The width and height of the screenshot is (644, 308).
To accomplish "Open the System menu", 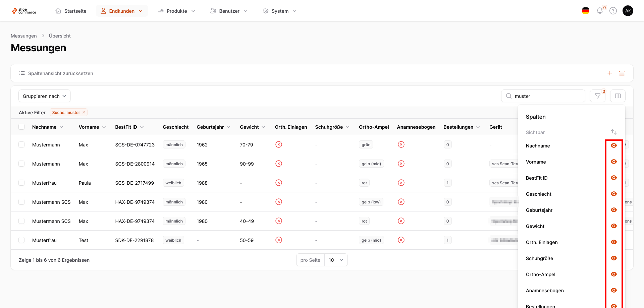I will tap(280, 11).
